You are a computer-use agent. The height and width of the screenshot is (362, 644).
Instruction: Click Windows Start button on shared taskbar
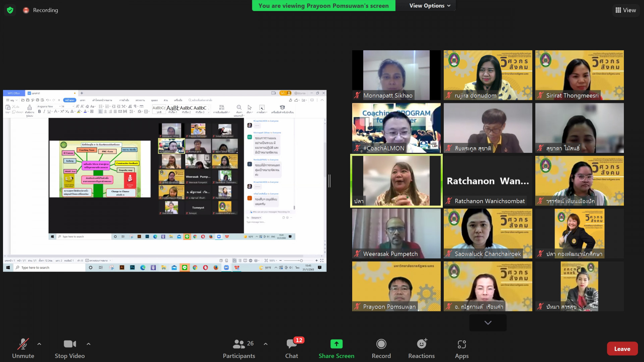(x=8, y=267)
